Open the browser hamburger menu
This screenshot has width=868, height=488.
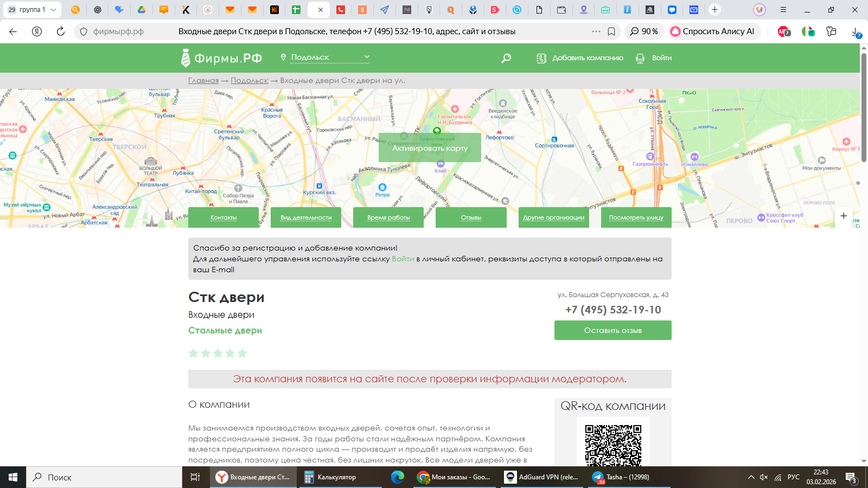pyautogui.click(x=783, y=10)
